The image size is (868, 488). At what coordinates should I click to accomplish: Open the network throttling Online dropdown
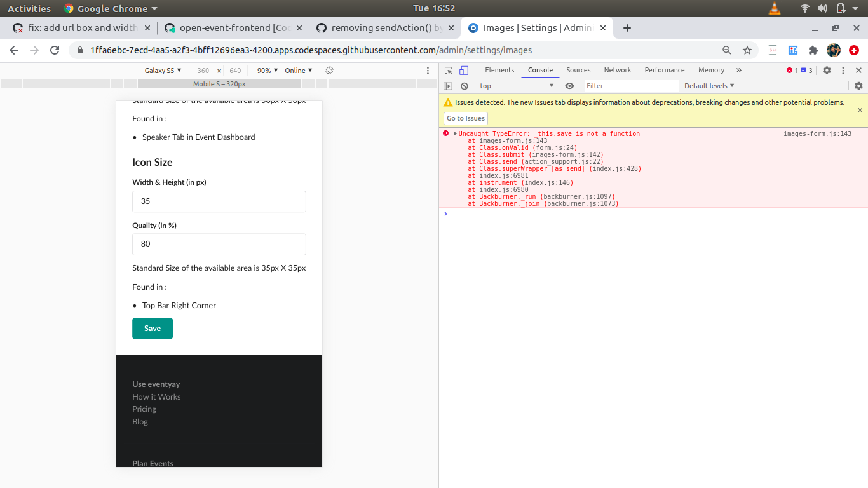[x=297, y=71]
